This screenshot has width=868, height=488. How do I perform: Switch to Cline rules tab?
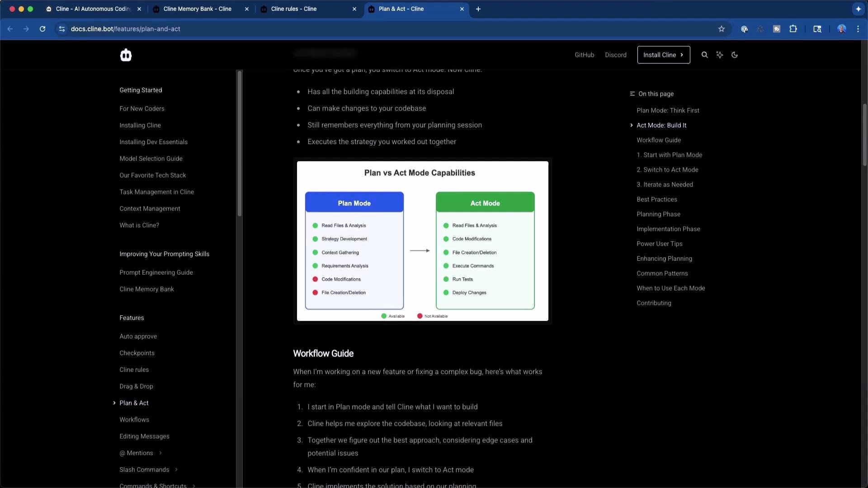308,9
